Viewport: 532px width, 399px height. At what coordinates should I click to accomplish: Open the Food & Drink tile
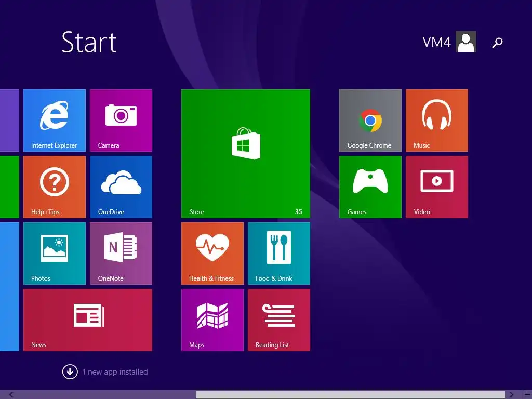279,254
